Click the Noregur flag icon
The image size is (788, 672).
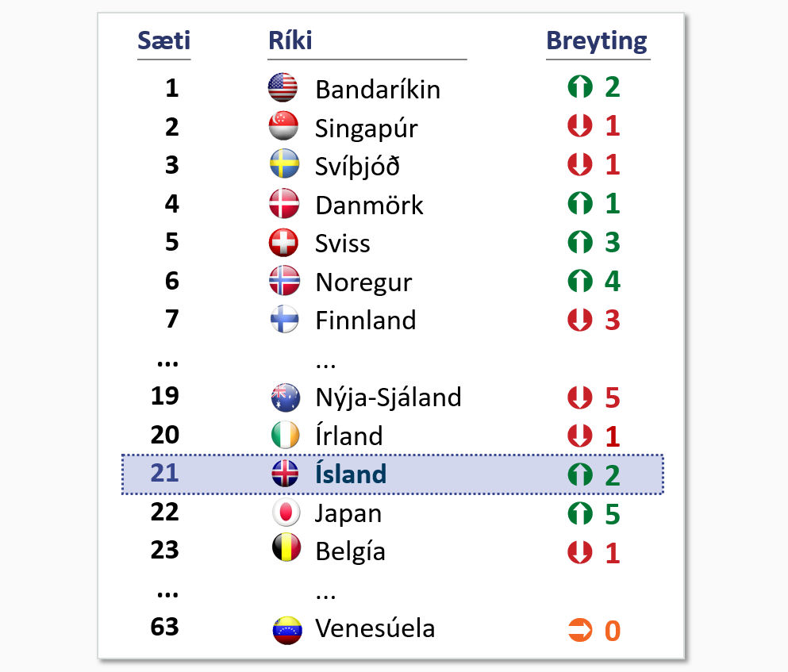(285, 280)
